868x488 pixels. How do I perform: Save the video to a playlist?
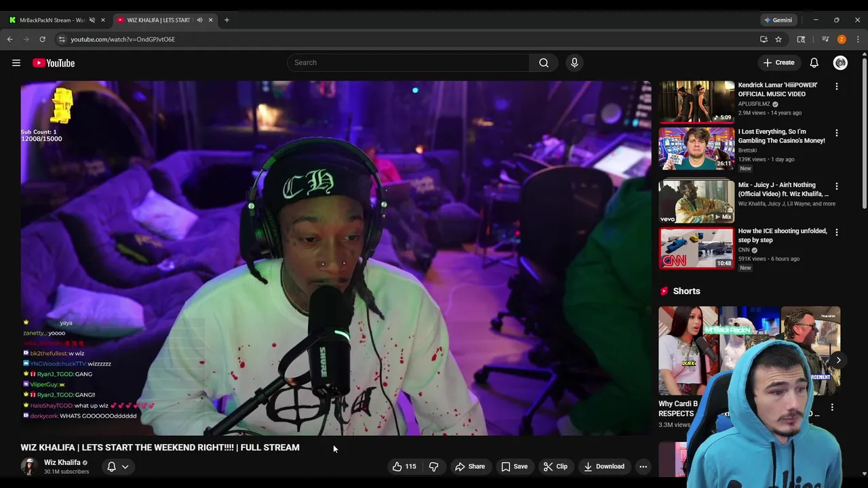pos(514,466)
